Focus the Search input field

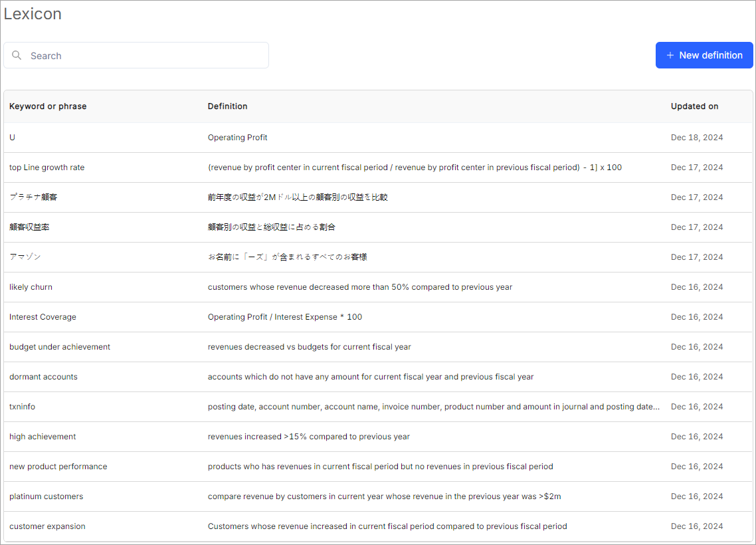pos(146,56)
